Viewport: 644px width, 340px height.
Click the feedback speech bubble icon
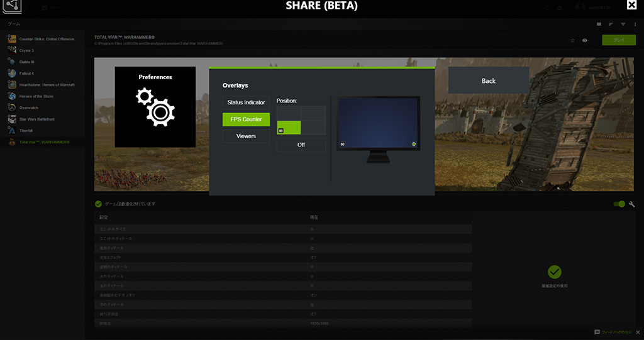coord(597,332)
